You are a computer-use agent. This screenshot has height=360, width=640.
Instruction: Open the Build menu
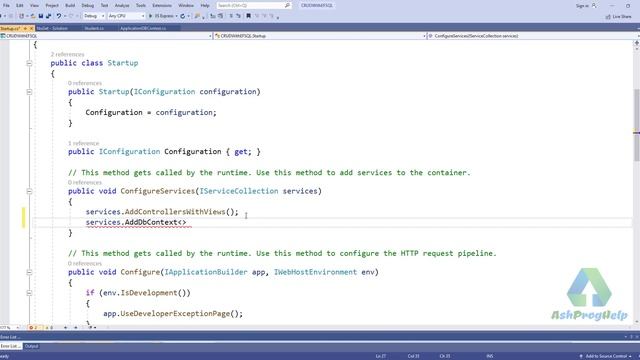(70, 6)
